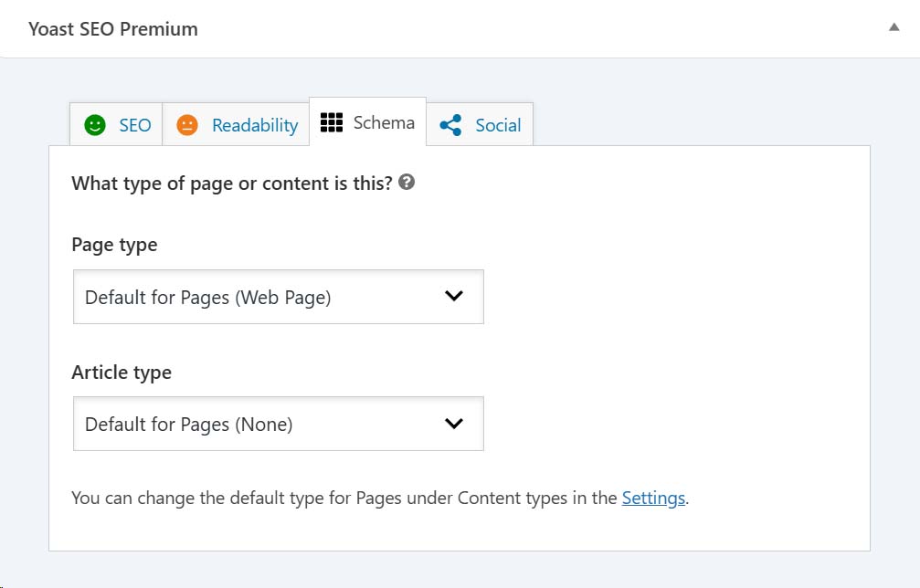Click the blue share icon for Social
This screenshot has height=588, width=920.
[x=450, y=125]
